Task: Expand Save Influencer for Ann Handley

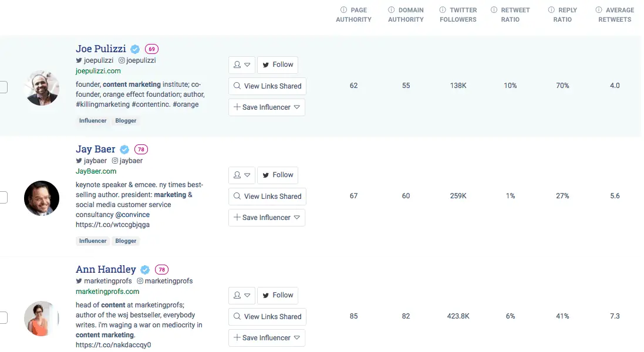Action: point(267,338)
